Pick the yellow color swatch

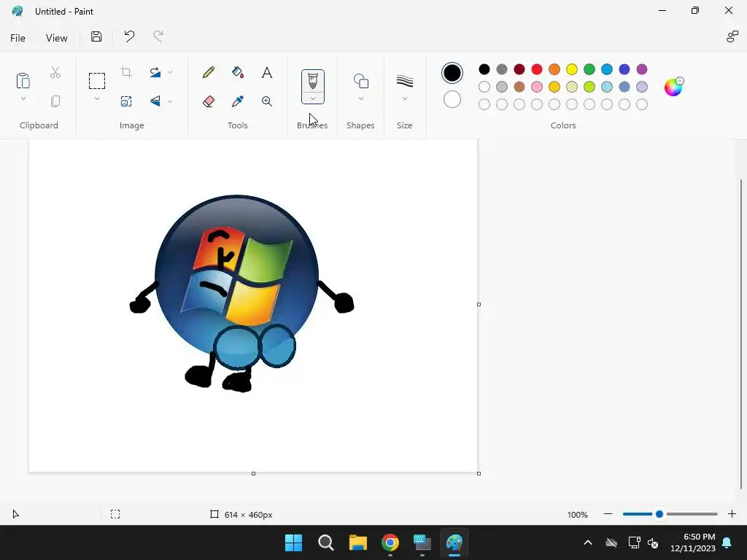(x=572, y=69)
